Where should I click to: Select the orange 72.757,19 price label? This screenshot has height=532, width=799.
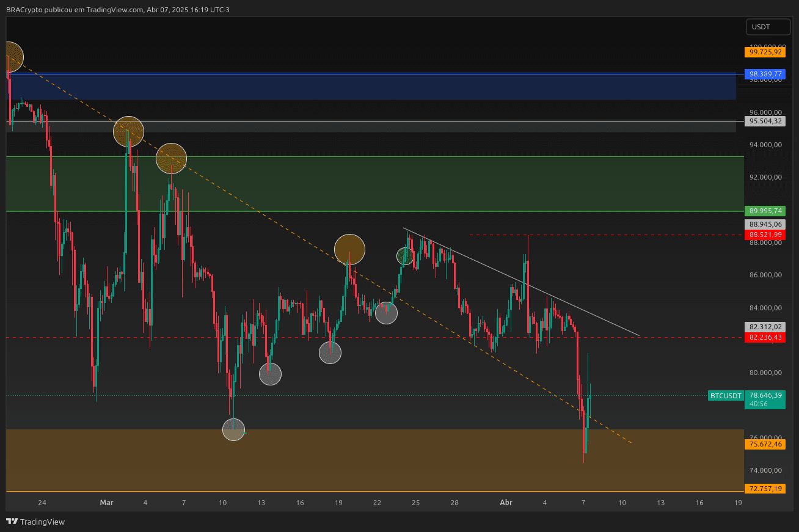tap(765, 489)
